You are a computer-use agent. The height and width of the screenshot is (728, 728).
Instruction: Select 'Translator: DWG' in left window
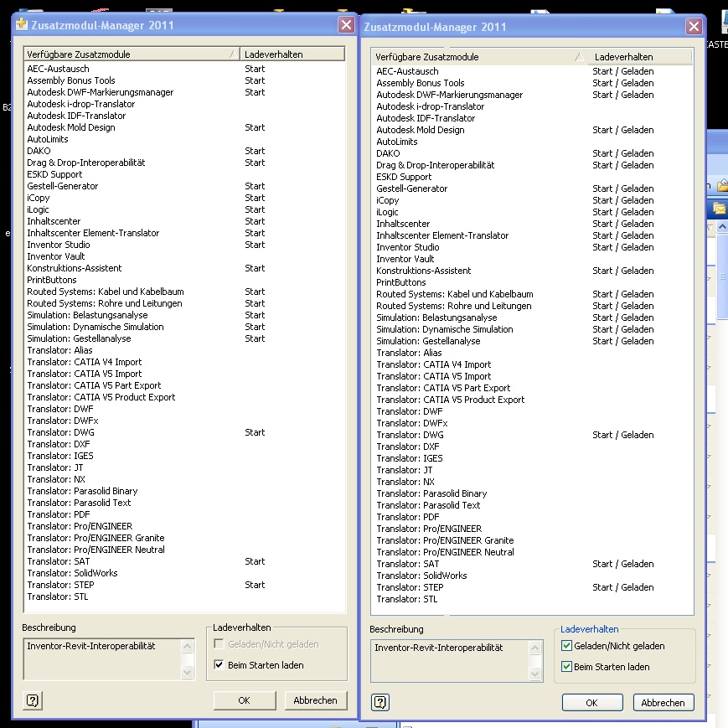(x=60, y=432)
